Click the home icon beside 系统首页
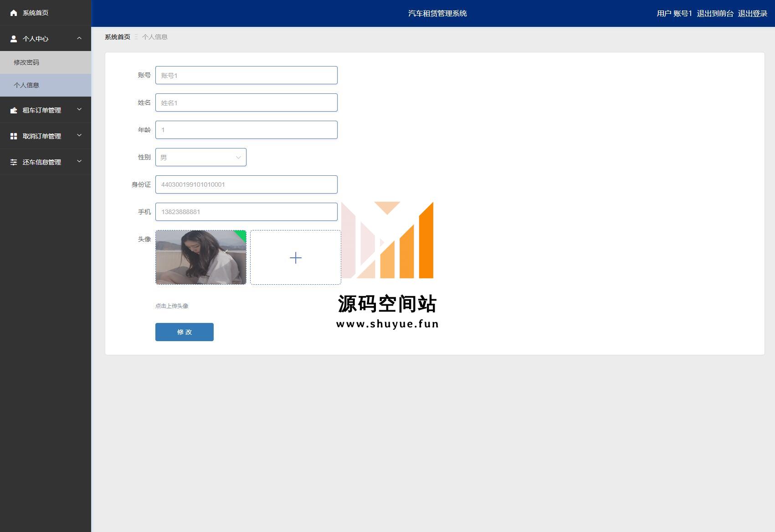The width and height of the screenshot is (775, 532). click(x=14, y=13)
